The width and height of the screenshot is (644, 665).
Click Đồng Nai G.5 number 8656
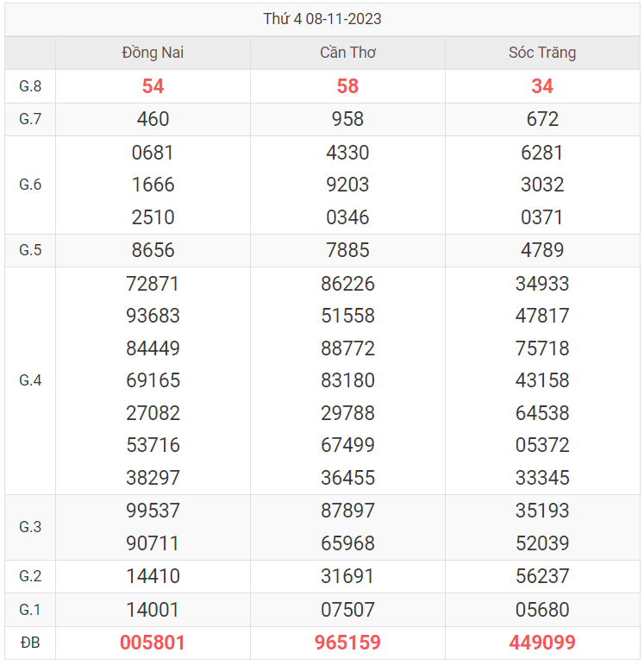pos(153,250)
